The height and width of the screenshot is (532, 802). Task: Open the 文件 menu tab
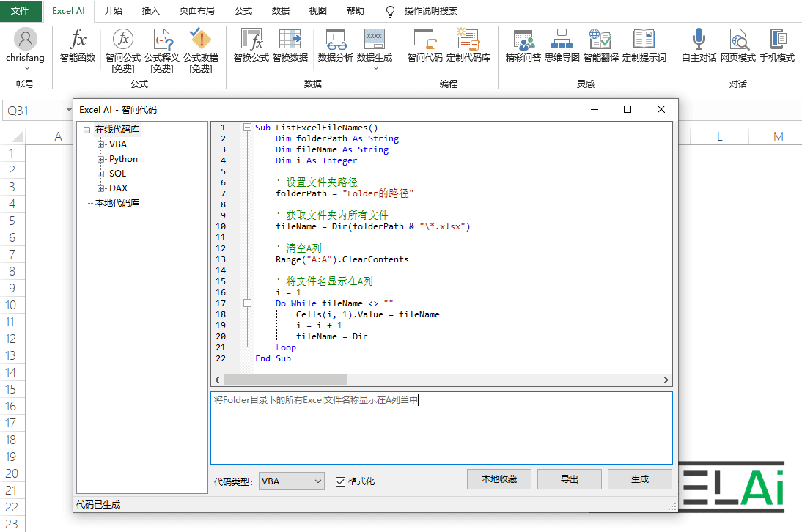[20, 11]
